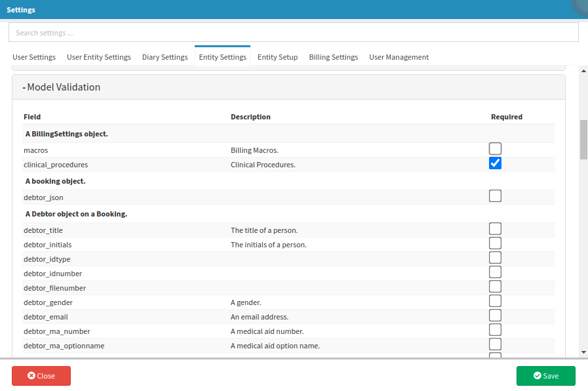Enable the macros required checkbox

(x=495, y=149)
